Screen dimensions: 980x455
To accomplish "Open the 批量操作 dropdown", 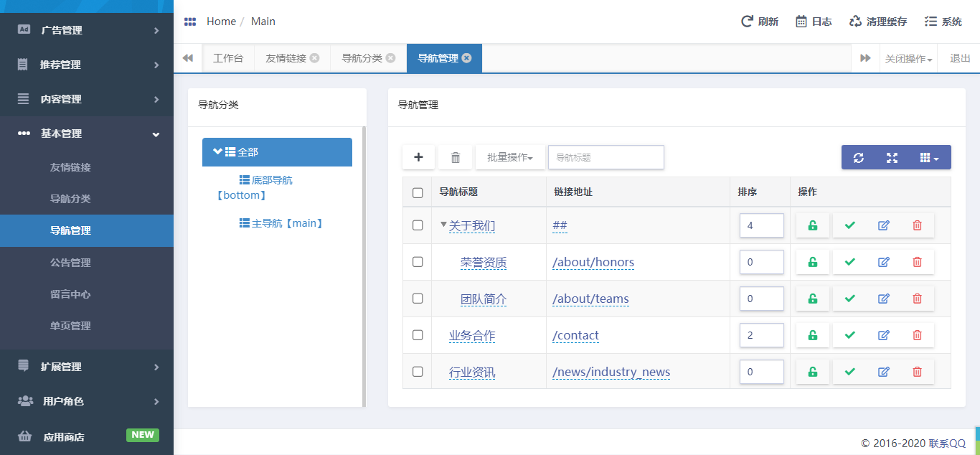I will pyautogui.click(x=510, y=157).
